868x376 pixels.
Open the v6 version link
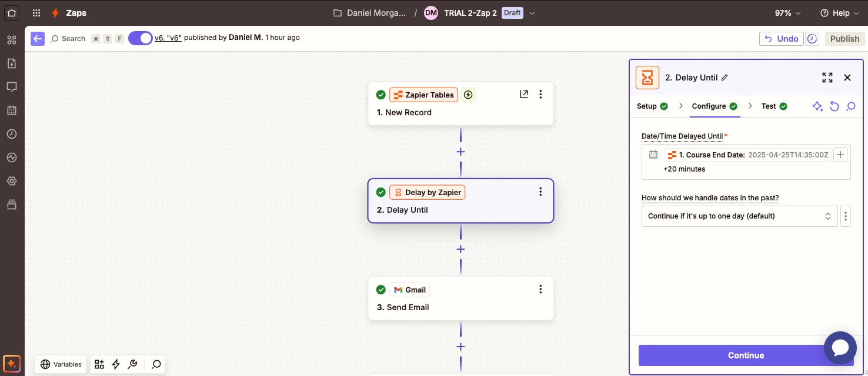pyautogui.click(x=168, y=38)
